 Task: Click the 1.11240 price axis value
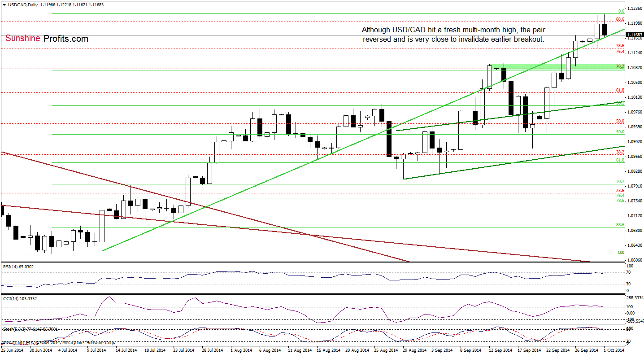(635, 52)
